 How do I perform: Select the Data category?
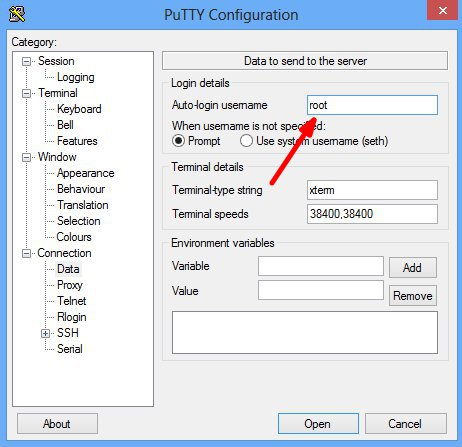click(x=68, y=269)
